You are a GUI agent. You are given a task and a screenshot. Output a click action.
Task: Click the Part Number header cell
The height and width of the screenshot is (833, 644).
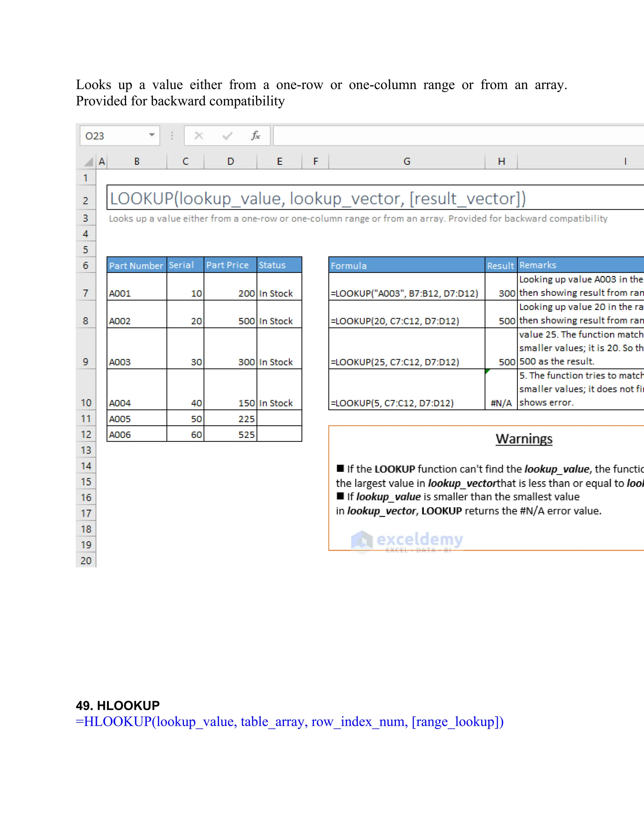pos(137,265)
